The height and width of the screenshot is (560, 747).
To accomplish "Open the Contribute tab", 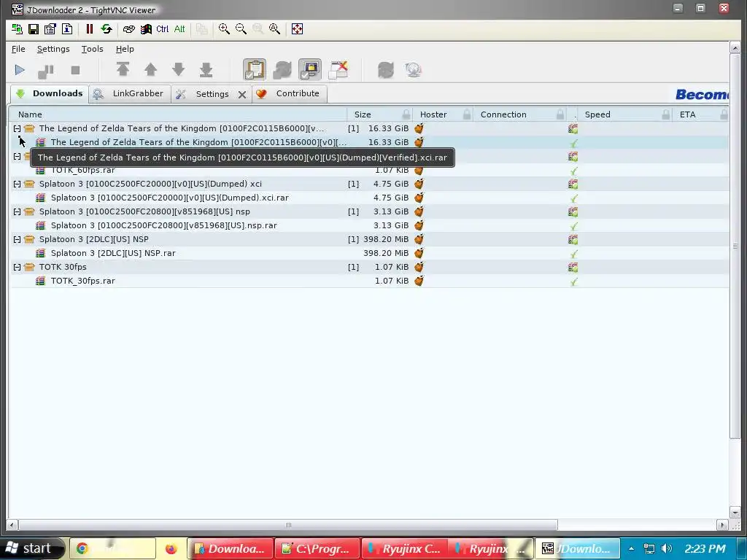I will tap(289, 93).
